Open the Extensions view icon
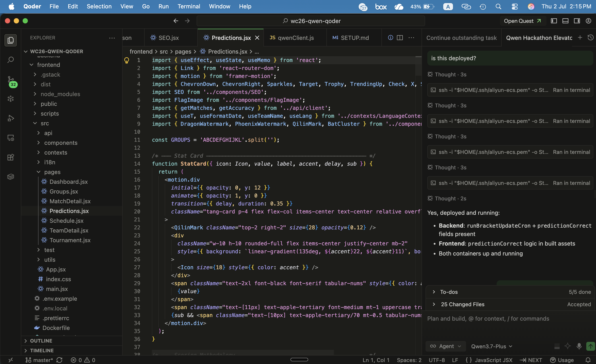This screenshot has height=364, width=596. tap(11, 157)
